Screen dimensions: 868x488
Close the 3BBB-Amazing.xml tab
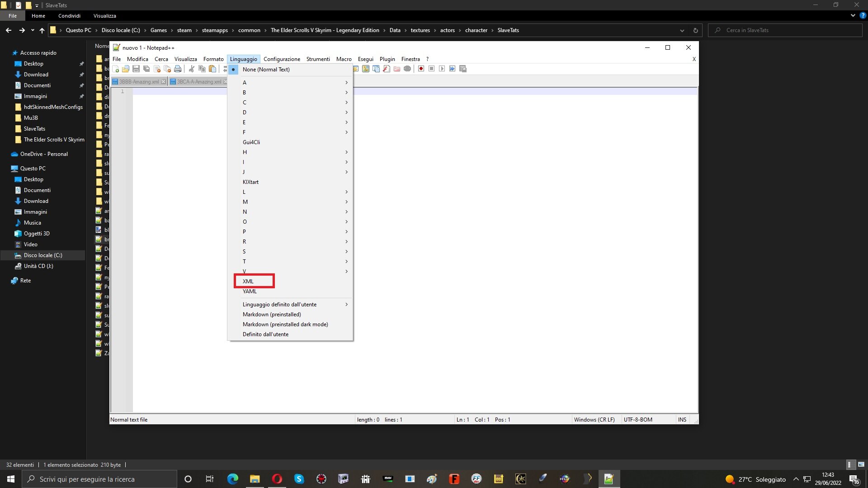click(x=164, y=82)
